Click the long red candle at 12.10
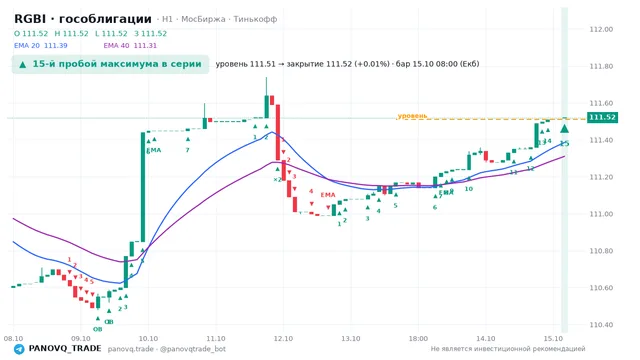Image resolution: width=640 pixels, height=360 pixels. click(278, 132)
